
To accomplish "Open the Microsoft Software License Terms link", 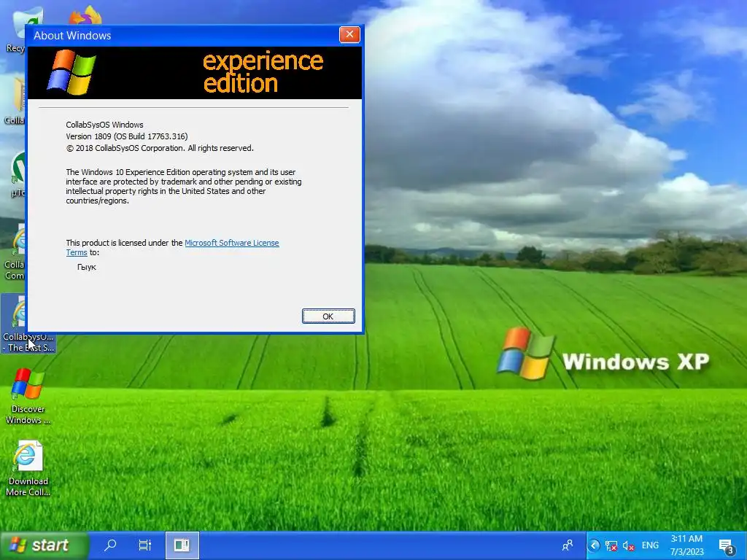I will tap(231, 243).
